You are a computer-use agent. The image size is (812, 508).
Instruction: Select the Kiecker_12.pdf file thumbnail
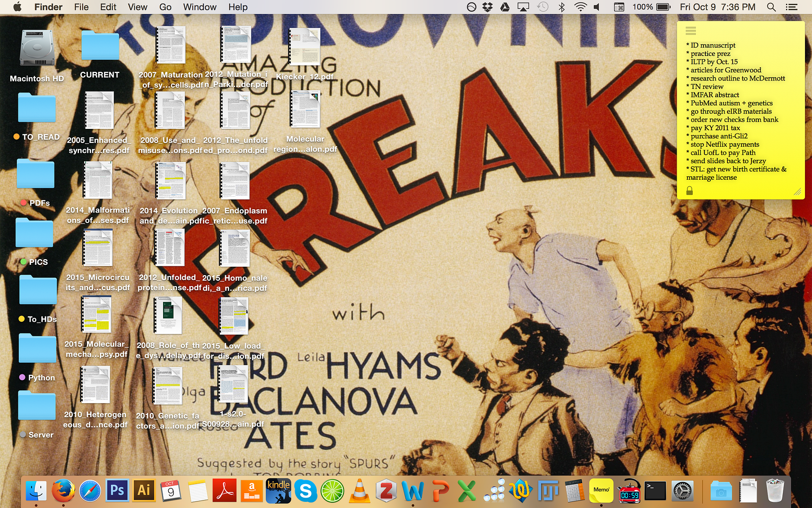point(304,46)
